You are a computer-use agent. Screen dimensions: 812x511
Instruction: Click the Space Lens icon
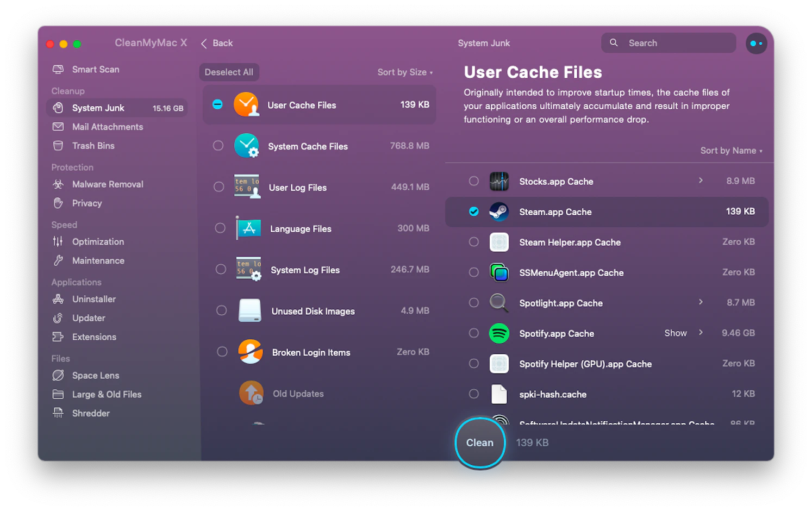point(58,376)
